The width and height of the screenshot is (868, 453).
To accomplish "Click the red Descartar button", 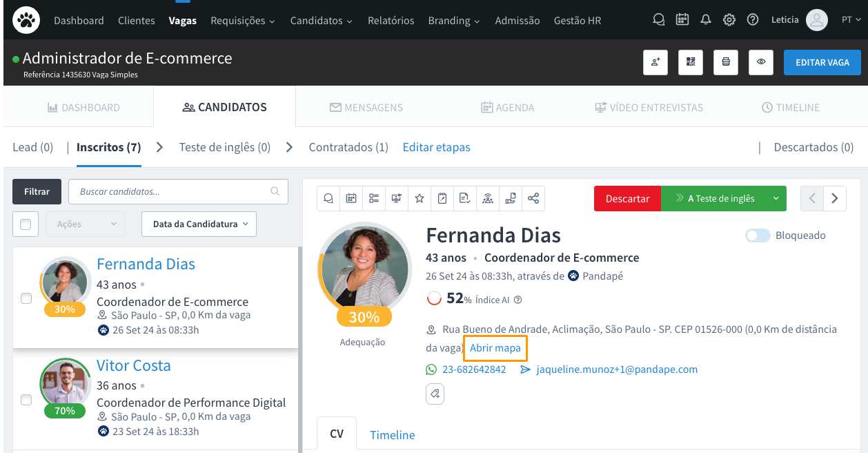I will tap(627, 199).
